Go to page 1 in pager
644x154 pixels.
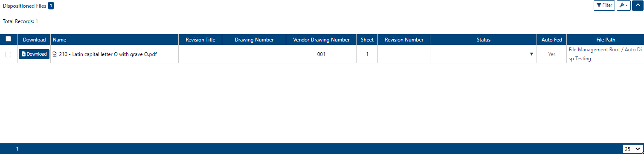point(17,149)
